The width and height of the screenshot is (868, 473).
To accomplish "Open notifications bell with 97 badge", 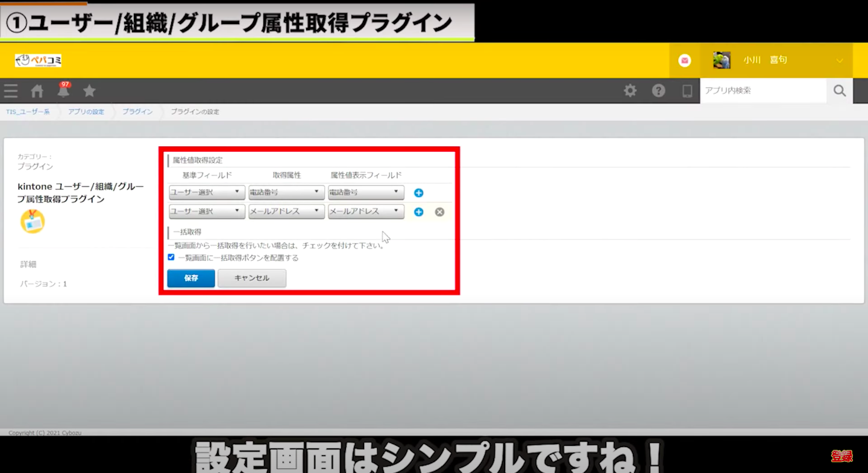I will (63, 91).
